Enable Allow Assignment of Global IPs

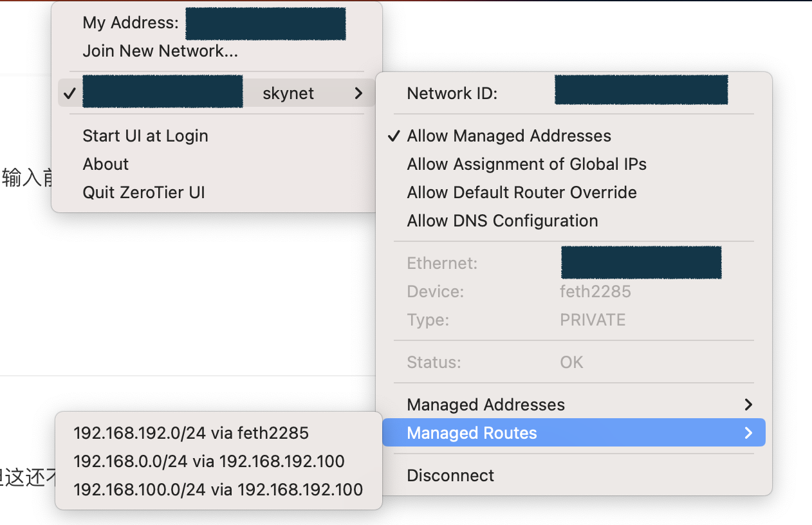pos(526,164)
